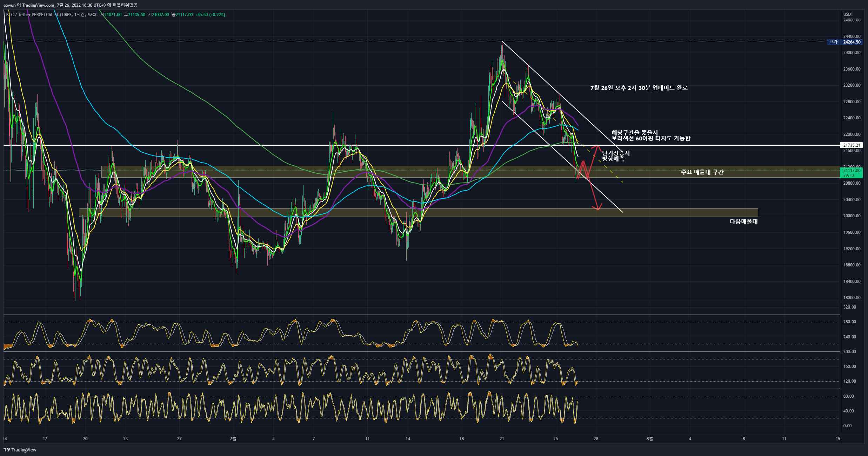Click the 24264.50 high price label
868x456 pixels.
click(x=852, y=42)
